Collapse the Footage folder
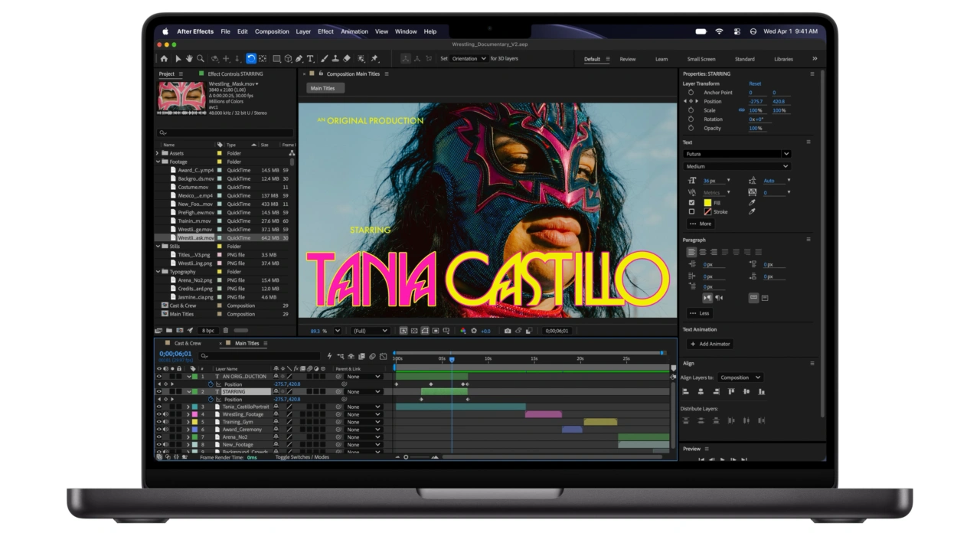 tap(158, 162)
